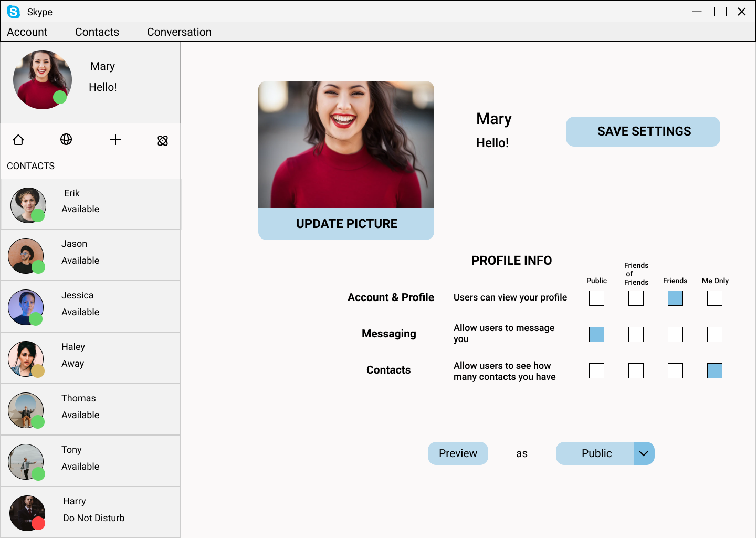Click the Skype logo in title bar

pyautogui.click(x=13, y=12)
